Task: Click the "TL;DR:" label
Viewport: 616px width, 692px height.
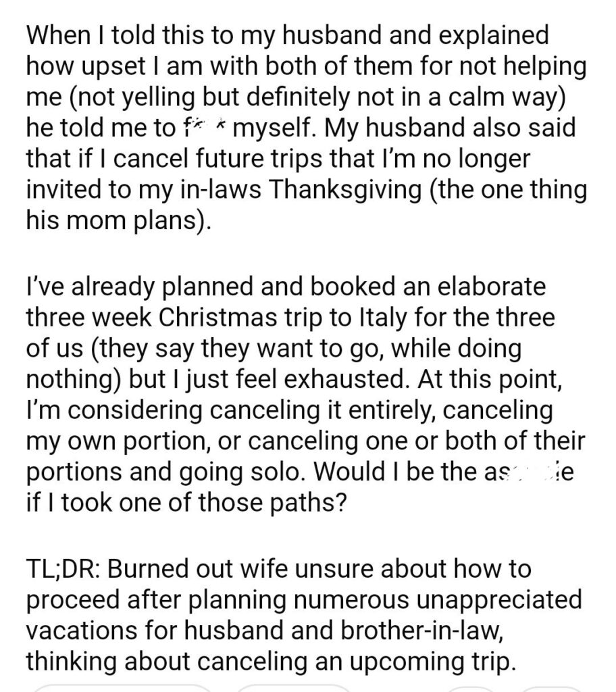Action: click(63, 569)
